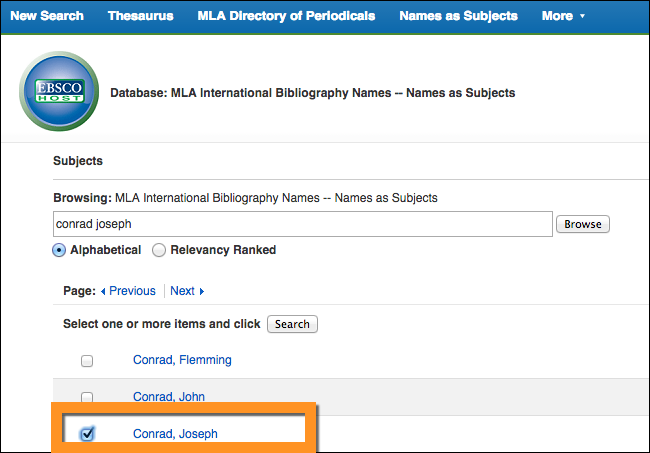The height and width of the screenshot is (453, 650).
Task: Select Names as Subjects in the navigation
Action: pyautogui.click(x=458, y=16)
